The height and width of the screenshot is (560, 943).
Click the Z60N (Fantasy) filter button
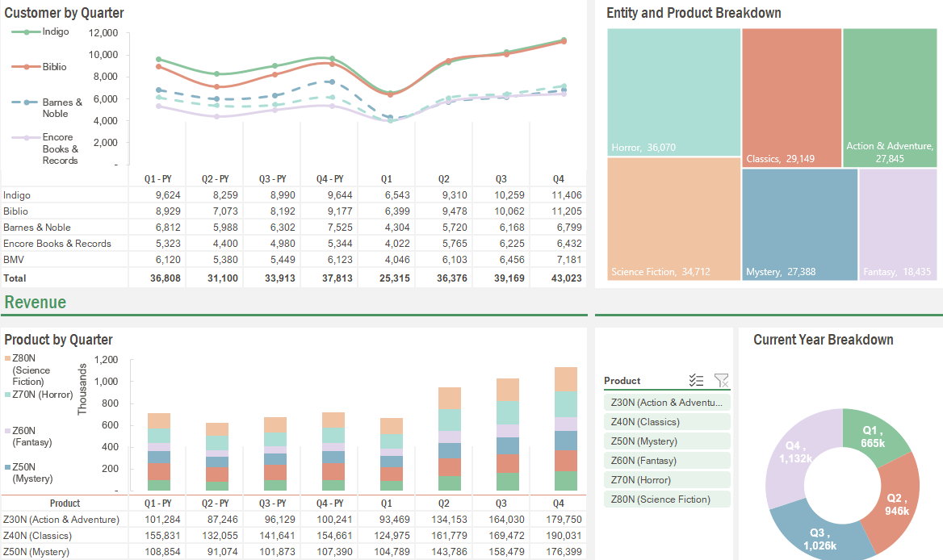tap(667, 460)
